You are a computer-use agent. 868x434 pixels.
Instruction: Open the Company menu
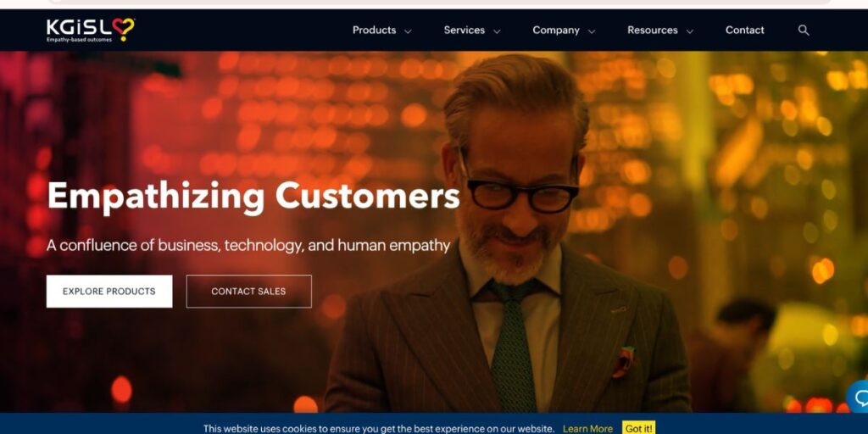(x=556, y=31)
